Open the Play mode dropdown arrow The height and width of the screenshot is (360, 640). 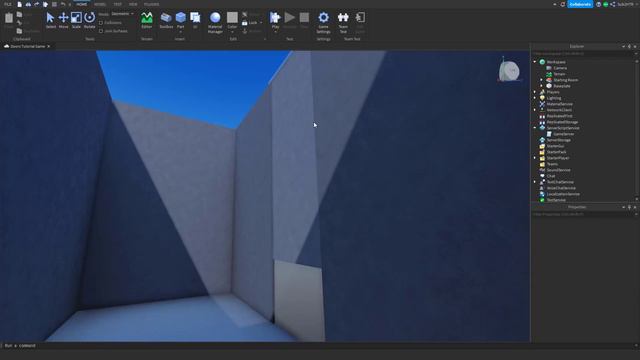(x=275, y=32)
